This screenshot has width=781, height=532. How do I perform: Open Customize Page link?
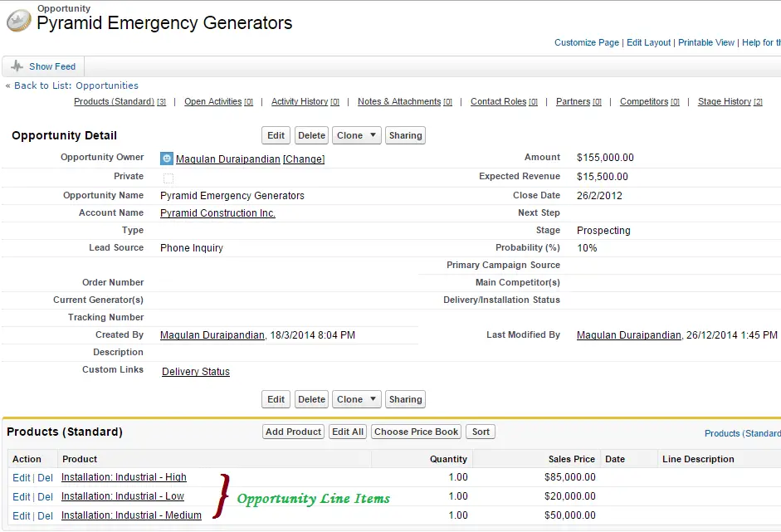click(x=587, y=43)
